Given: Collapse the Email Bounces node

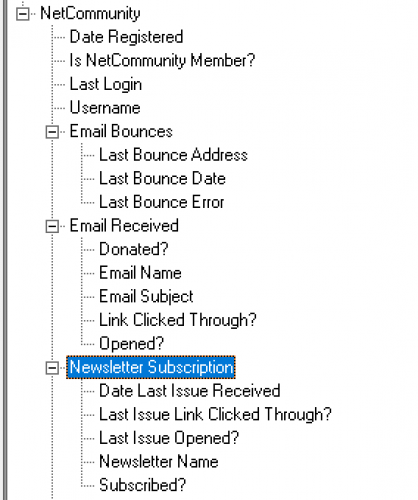Looking at the screenshot, I should coord(52,132).
